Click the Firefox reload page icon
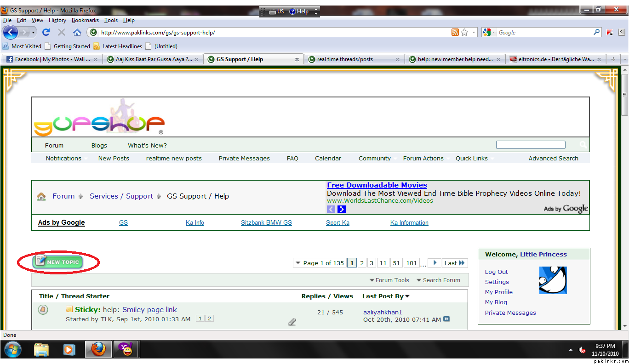 46,32
